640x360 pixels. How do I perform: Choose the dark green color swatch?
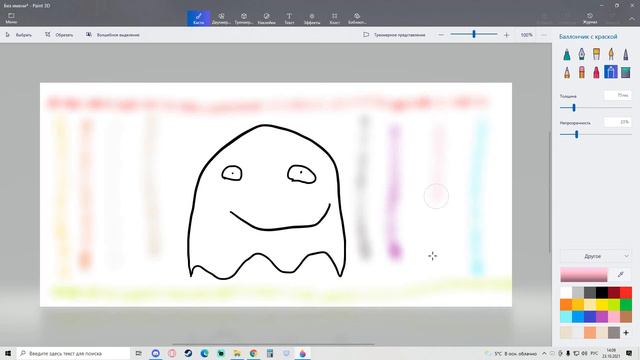pyautogui.click(x=626, y=304)
